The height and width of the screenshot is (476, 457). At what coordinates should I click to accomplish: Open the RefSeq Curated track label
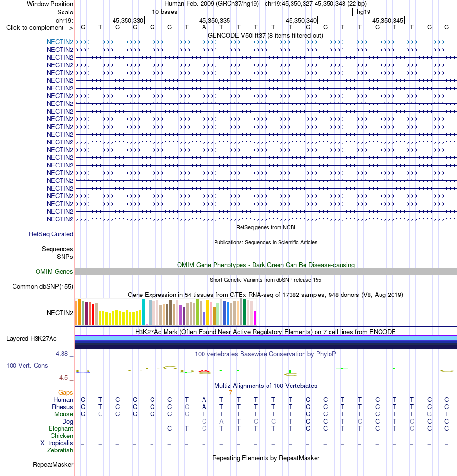tap(51, 234)
